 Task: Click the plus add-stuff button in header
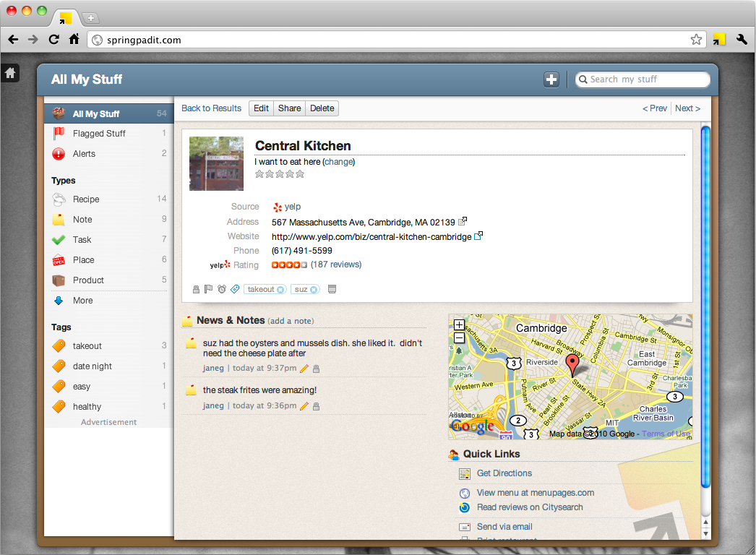point(551,79)
